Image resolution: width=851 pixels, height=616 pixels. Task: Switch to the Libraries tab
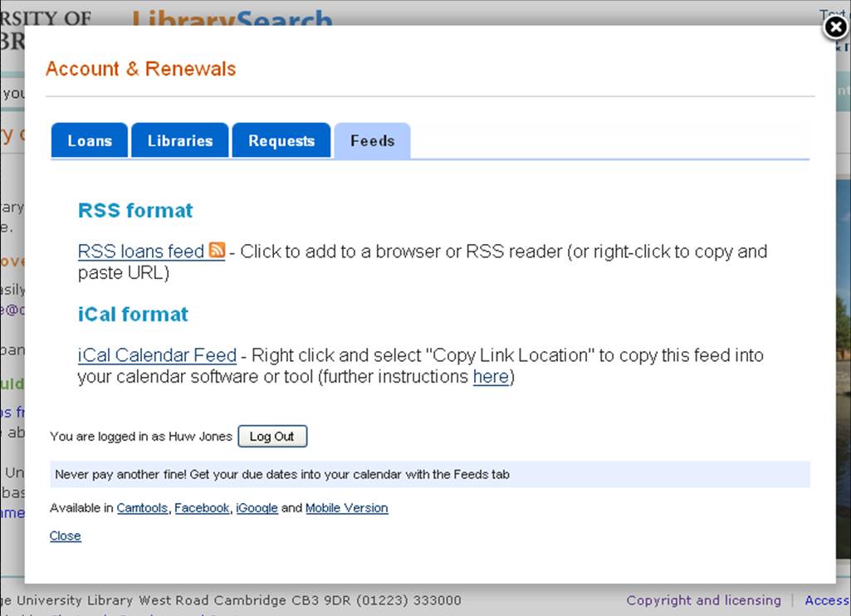179,140
